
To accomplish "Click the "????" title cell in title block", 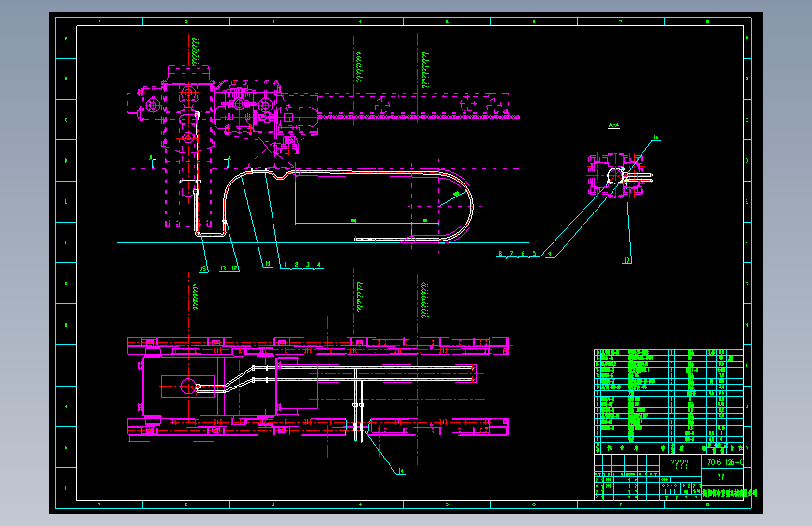I will pyautogui.click(x=679, y=464).
